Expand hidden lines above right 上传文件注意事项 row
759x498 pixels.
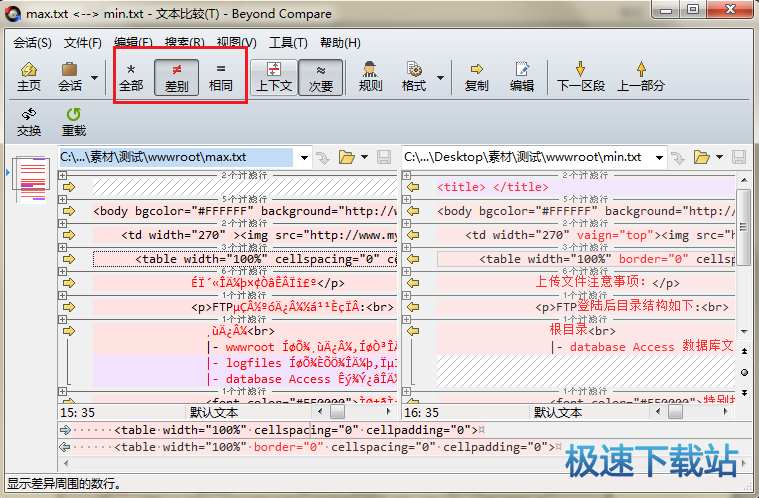[x=407, y=271]
